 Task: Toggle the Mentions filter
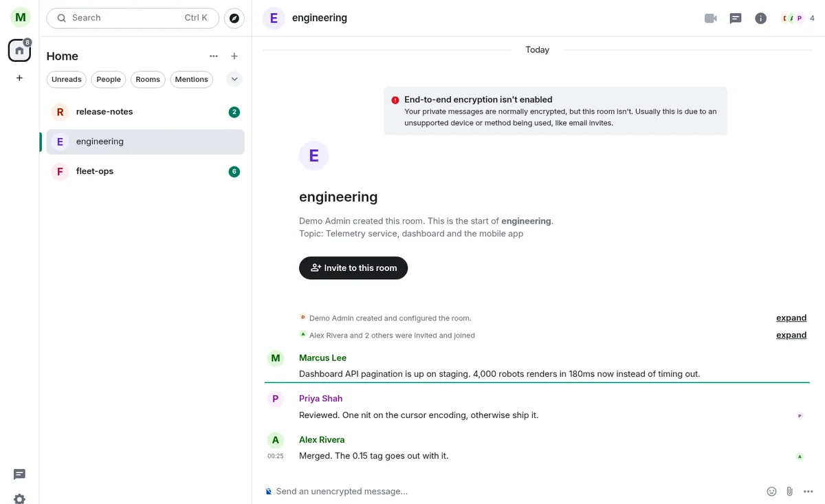[191, 79]
